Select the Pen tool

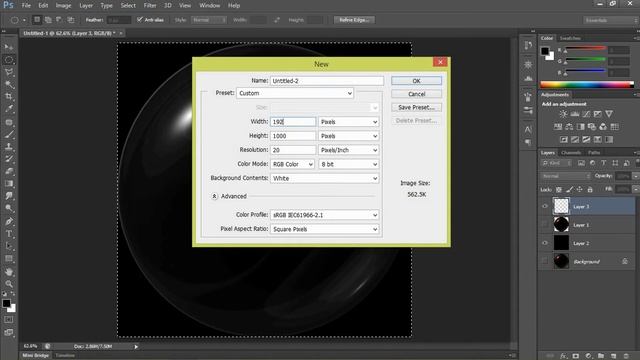(x=9, y=222)
